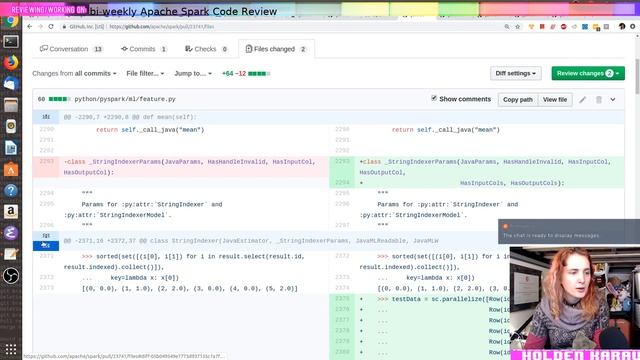Click the padlock site info icon
This screenshot has height=360, width=640.
point(64,27)
